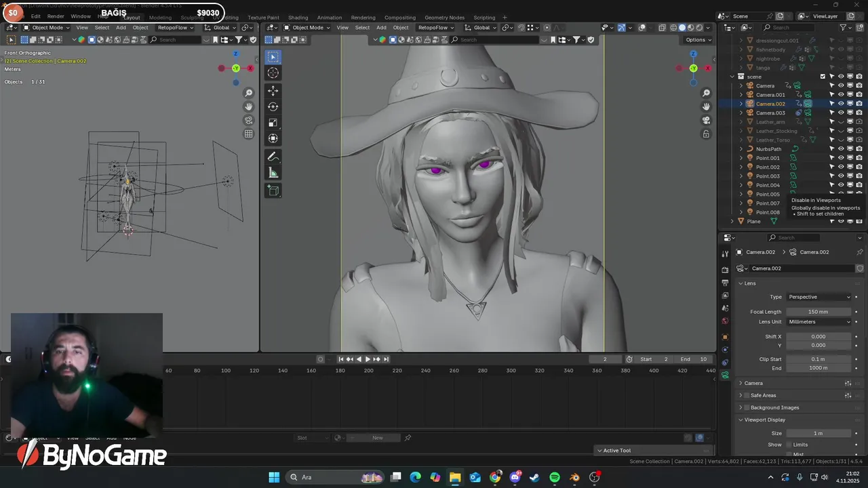Open the Render properties tab
The height and width of the screenshot is (488, 868).
coord(725,270)
